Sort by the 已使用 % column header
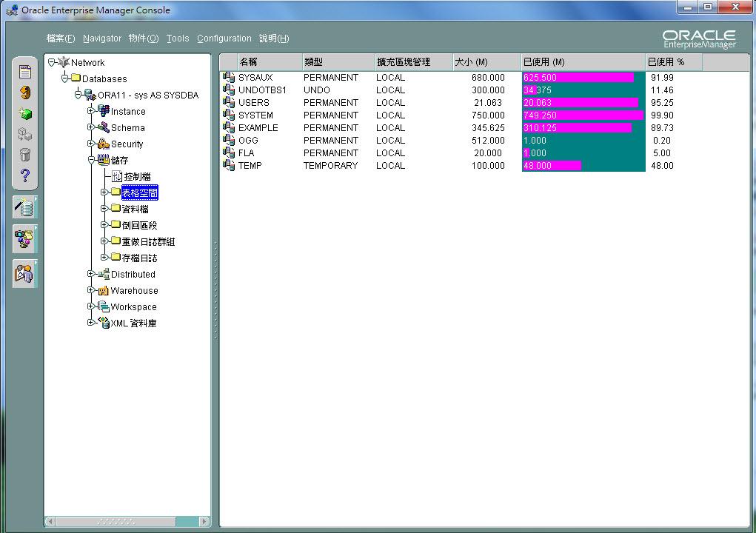756x533 pixels. (x=674, y=62)
